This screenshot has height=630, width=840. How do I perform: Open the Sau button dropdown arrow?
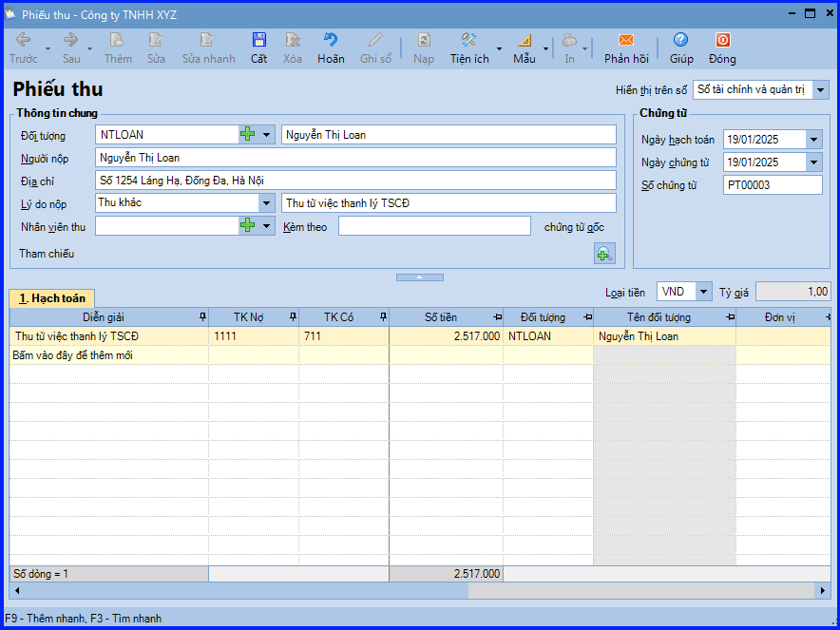tap(89, 48)
